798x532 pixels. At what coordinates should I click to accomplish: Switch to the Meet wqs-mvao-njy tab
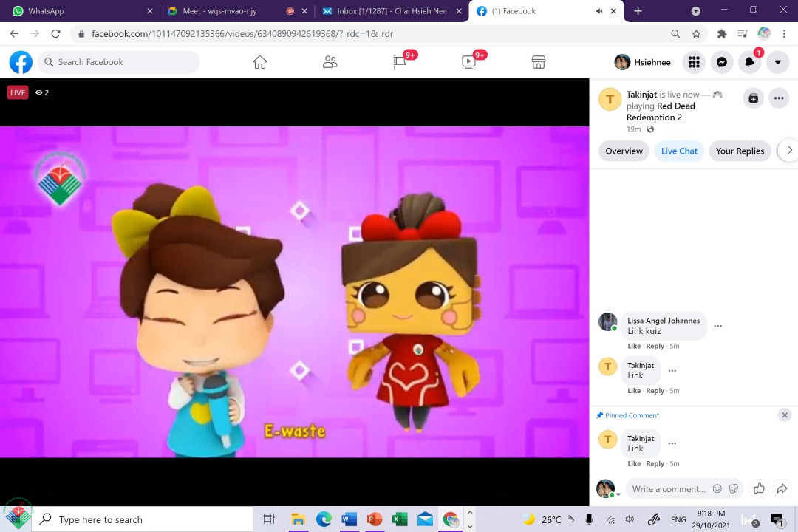pyautogui.click(x=236, y=11)
